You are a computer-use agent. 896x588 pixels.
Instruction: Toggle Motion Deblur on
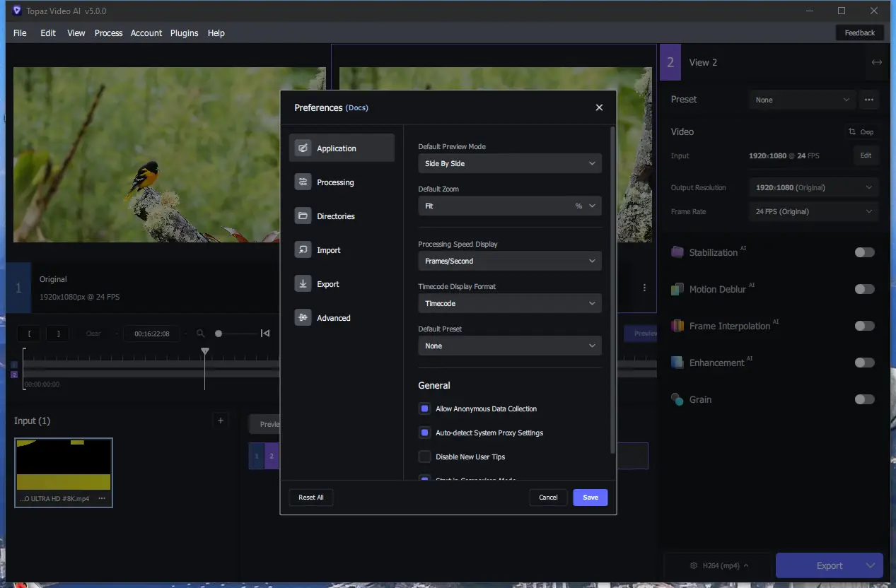tap(864, 289)
